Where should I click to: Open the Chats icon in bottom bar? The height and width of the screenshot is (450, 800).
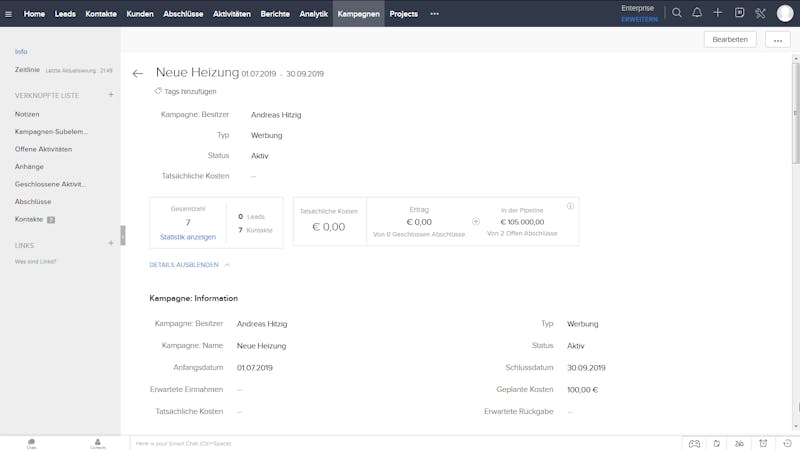32,443
